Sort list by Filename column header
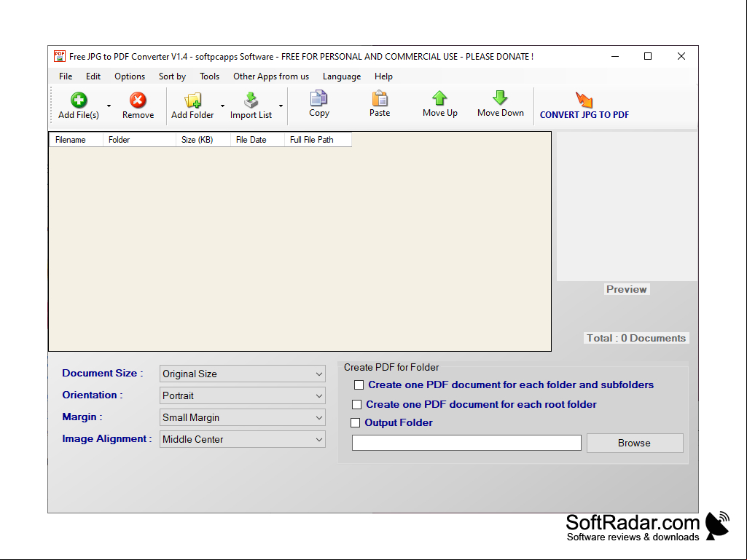This screenshot has height=560, width=747. tap(77, 140)
